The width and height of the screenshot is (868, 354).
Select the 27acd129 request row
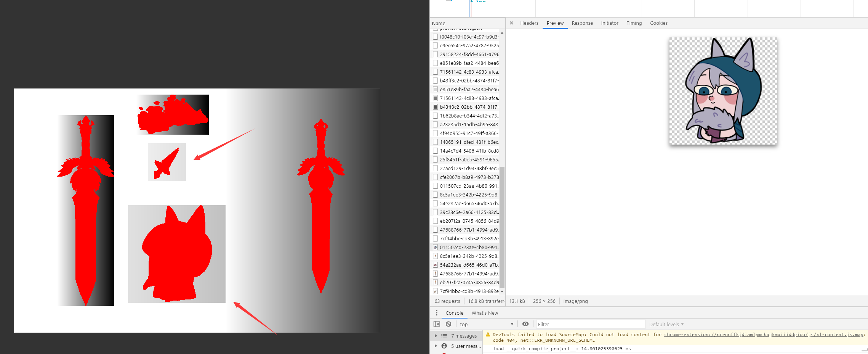coord(466,168)
